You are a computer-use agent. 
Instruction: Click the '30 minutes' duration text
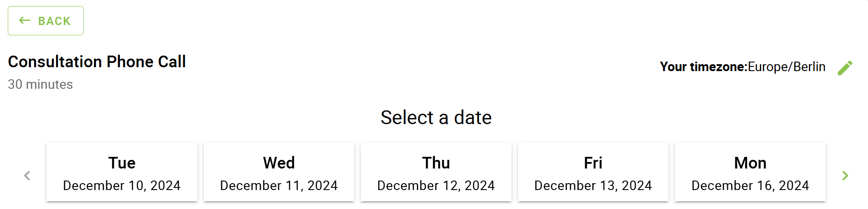(41, 84)
